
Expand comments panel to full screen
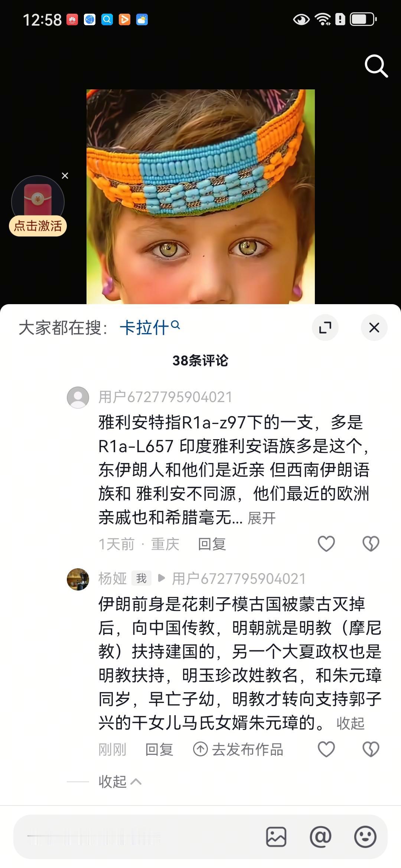click(x=325, y=328)
